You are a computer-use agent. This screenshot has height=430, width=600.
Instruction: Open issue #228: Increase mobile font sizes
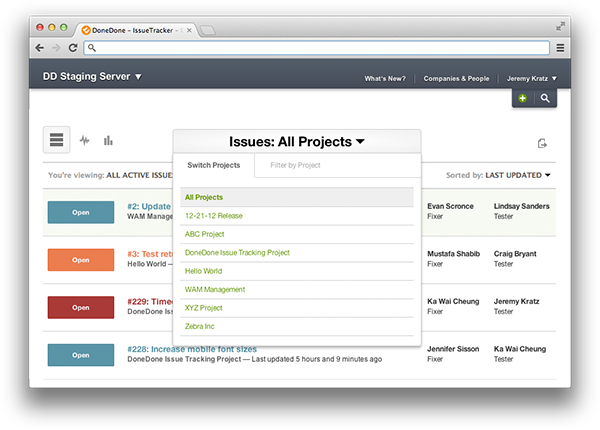[192, 349]
